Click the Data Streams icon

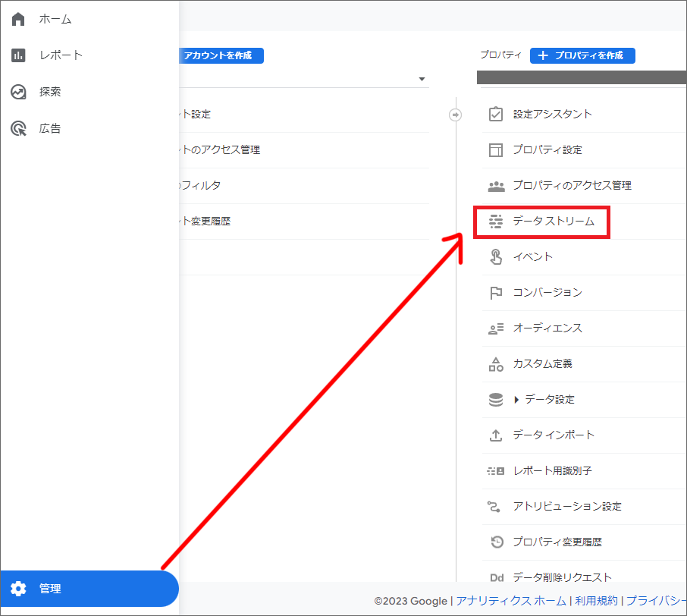pos(495,222)
